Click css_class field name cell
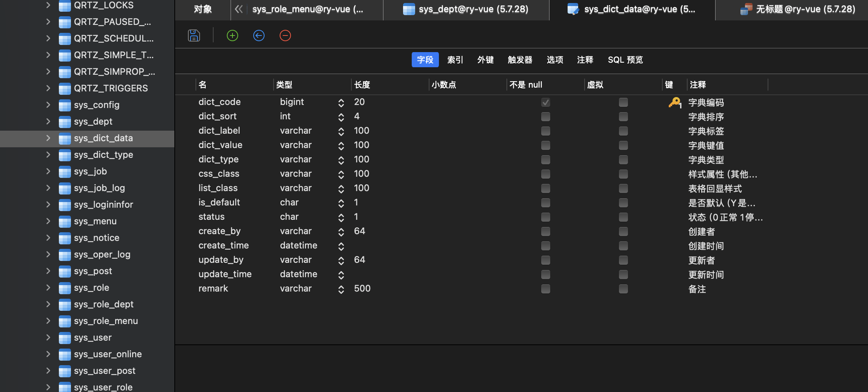868x392 pixels. 219,174
